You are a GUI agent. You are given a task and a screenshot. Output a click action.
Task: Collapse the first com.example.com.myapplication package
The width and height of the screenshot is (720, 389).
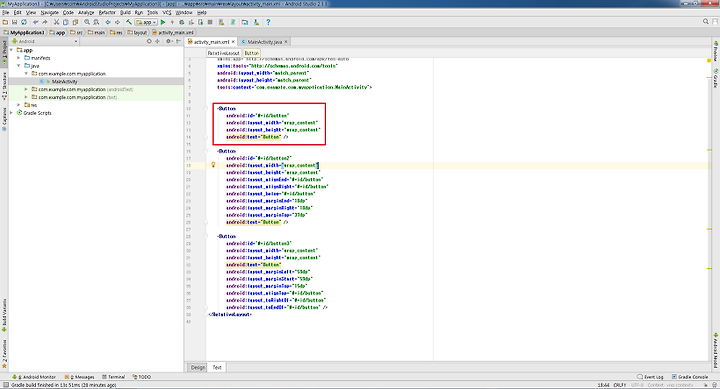pos(26,73)
